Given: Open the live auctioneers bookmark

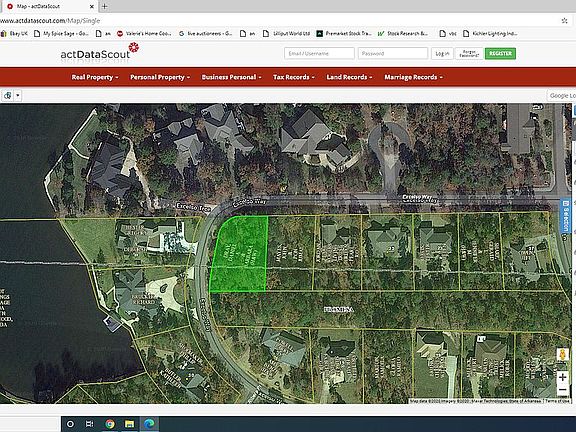Looking at the screenshot, I should click(x=205, y=33).
